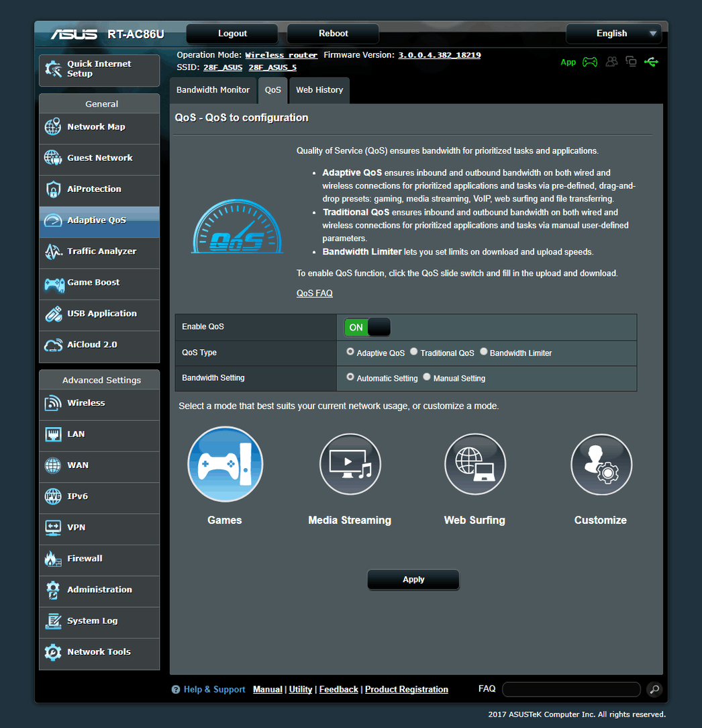Switch to the QoS tab
The width and height of the screenshot is (702, 728).
pyautogui.click(x=273, y=90)
